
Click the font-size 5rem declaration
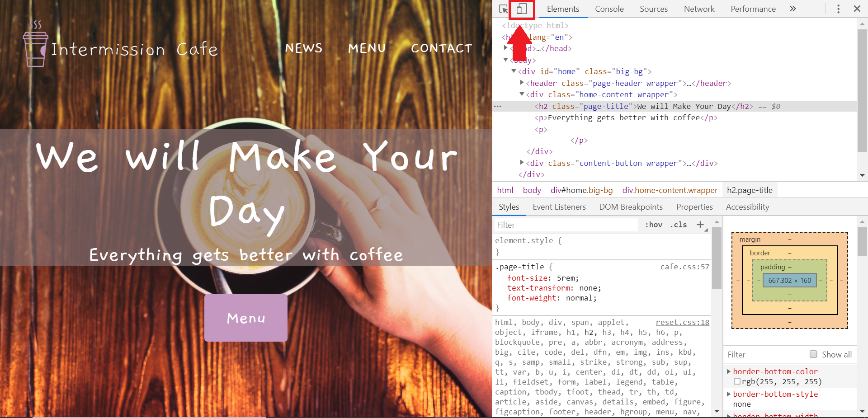pos(542,278)
